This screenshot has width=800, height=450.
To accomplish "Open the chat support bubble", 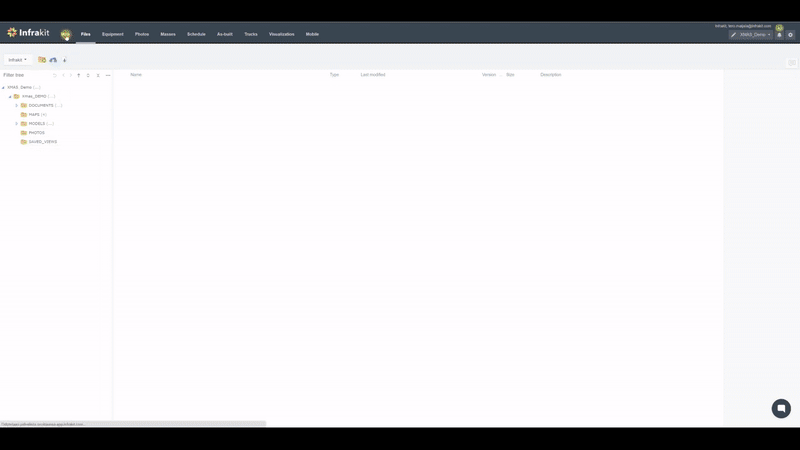I will [781, 408].
